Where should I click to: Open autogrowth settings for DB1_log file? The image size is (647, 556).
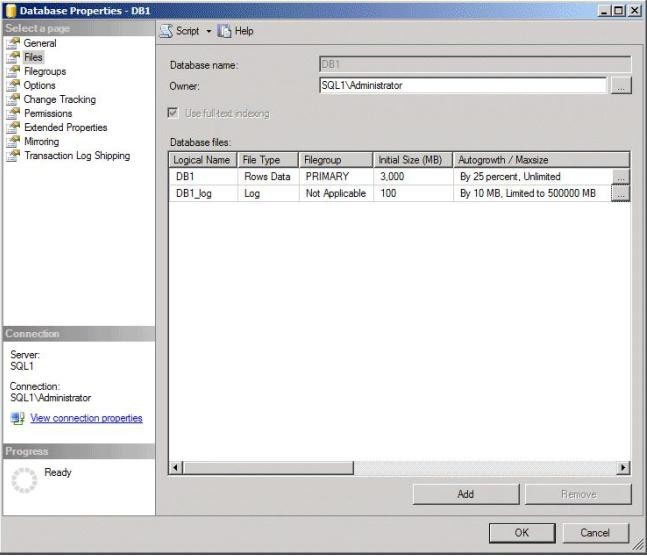(x=620, y=193)
